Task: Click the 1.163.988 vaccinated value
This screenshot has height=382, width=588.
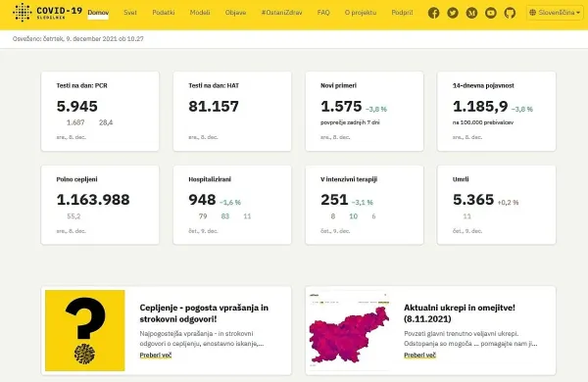Action: pos(93,200)
